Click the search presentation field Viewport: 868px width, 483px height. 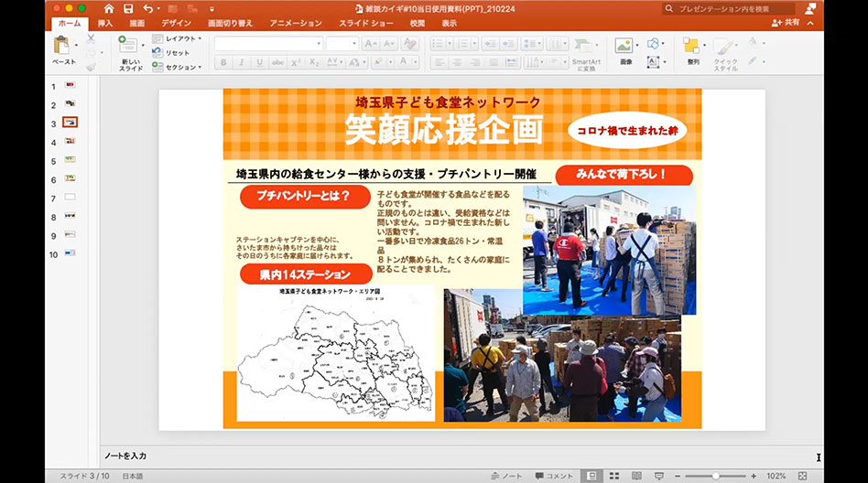728,8
